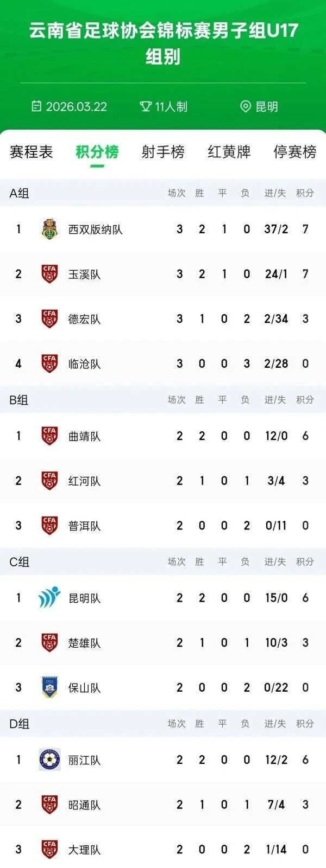
Task: Tap the location pin icon beside 昆明
Action: click(x=246, y=106)
